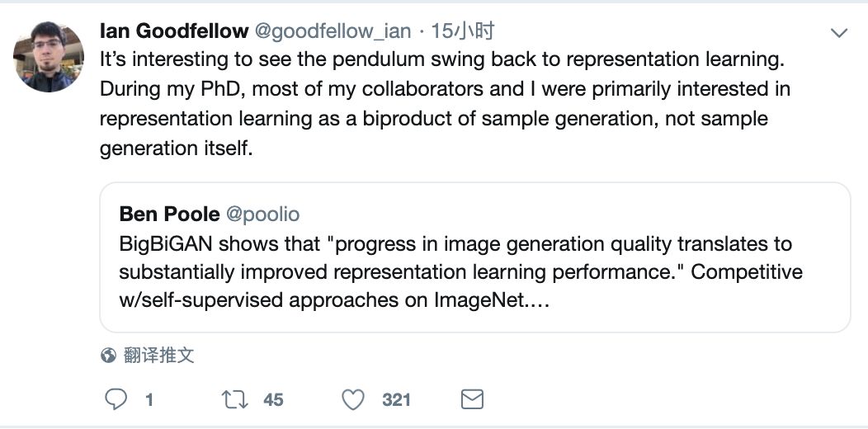Click the reply count of 1

tap(149, 400)
